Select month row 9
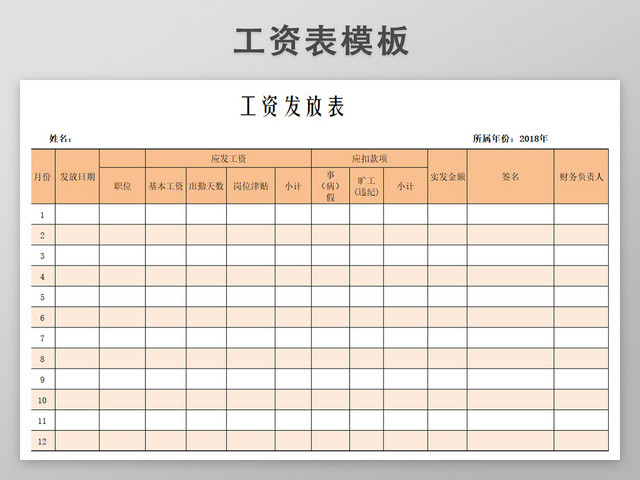This screenshot has height=480, width=640. coord(320,379)
